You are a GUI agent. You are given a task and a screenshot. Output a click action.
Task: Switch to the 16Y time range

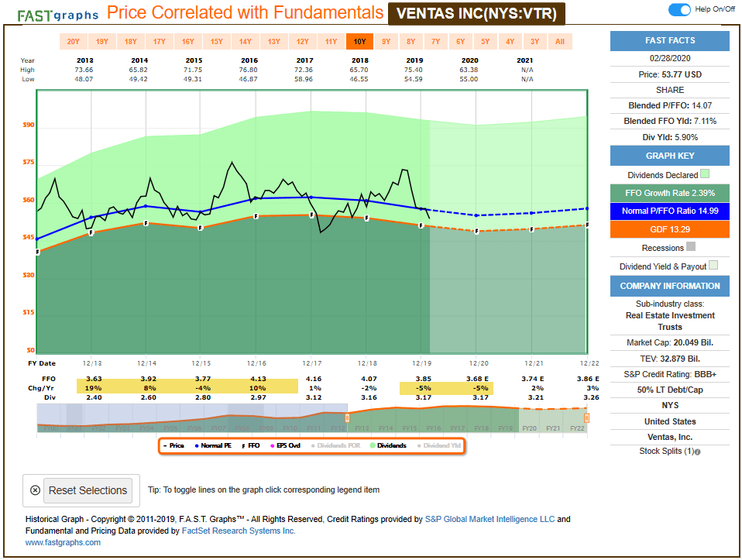pos(188,42)
